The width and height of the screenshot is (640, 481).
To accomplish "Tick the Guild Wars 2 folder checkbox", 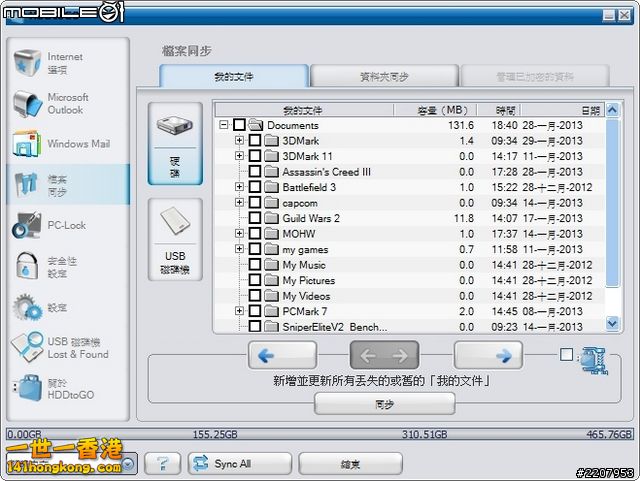I will coord(255,218).
